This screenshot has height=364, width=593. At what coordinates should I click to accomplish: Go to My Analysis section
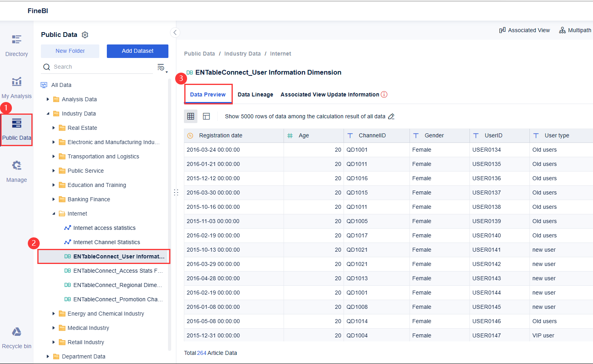coord(16,88)
